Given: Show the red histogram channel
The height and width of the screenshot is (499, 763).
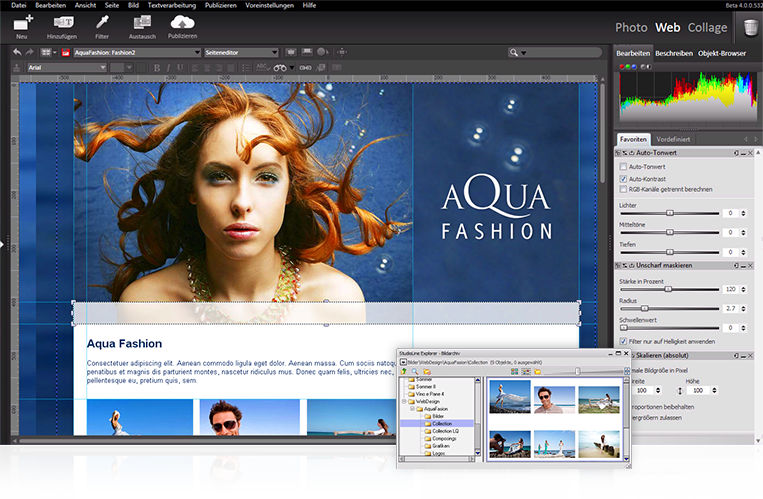Looking at the screenshot, I should click(622, 67).
